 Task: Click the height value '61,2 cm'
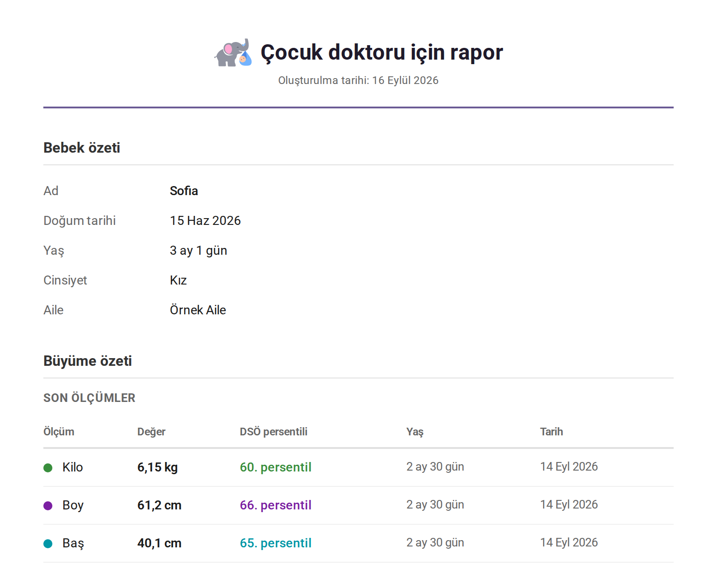(159, 505)
